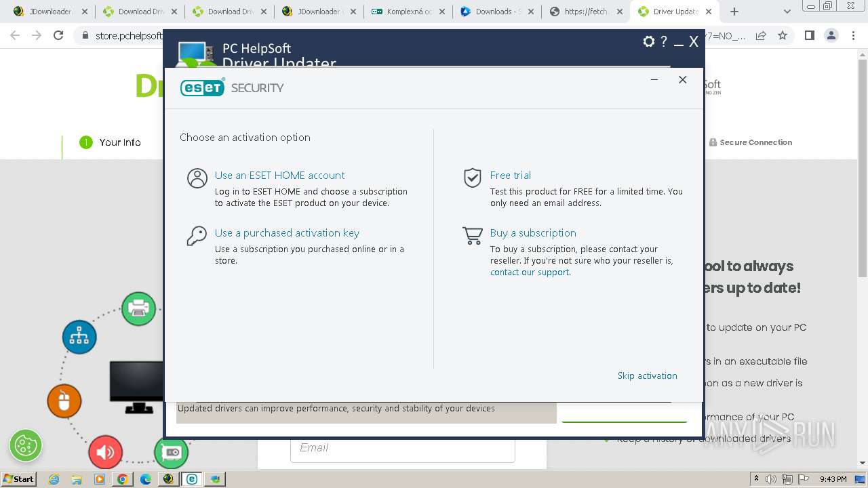The width and height of the screenshot is (868, 488).
Task: Switch to ESET Security taskbar button
Action: click(x=192, y=479)
